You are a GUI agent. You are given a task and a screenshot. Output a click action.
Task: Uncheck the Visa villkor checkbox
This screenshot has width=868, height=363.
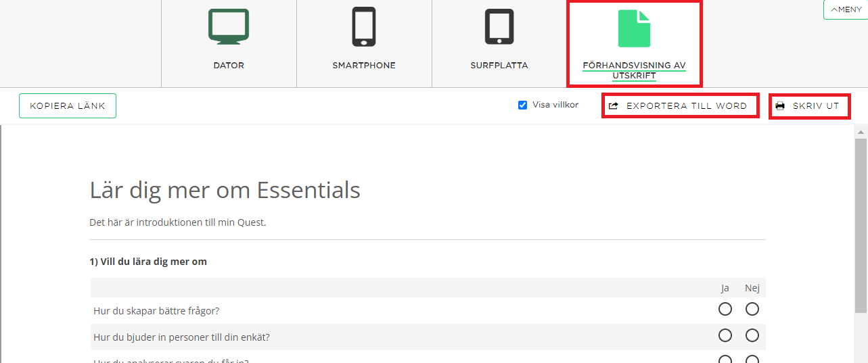coord(522,105)
